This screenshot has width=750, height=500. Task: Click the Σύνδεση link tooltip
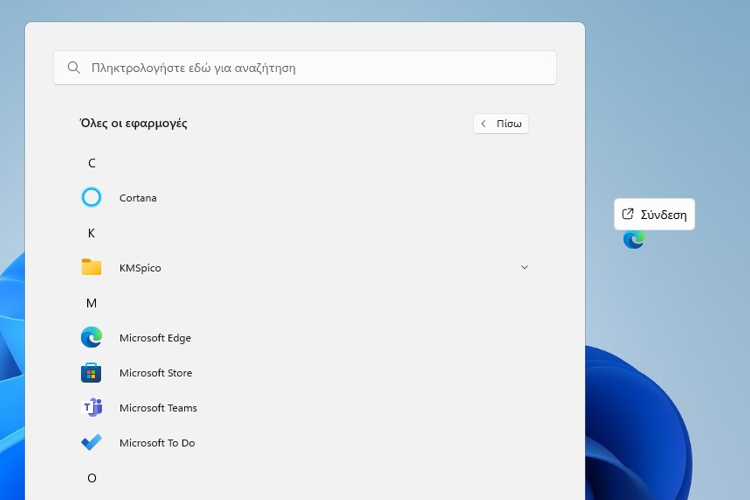pos(654,214)
